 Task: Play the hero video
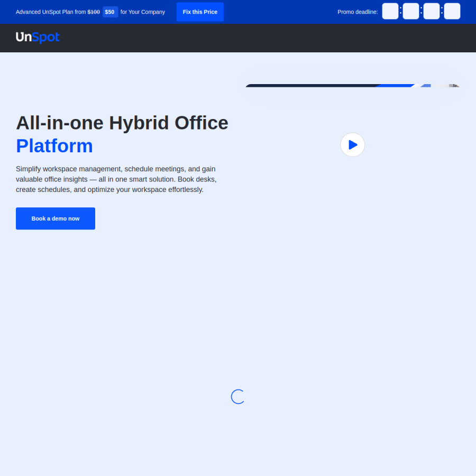click(352, 145)
